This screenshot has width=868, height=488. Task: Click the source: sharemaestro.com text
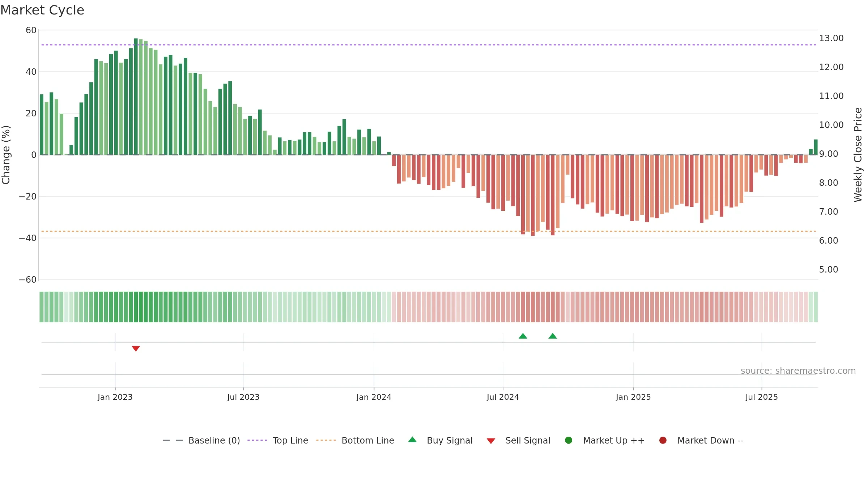click(x=798, y=371)
